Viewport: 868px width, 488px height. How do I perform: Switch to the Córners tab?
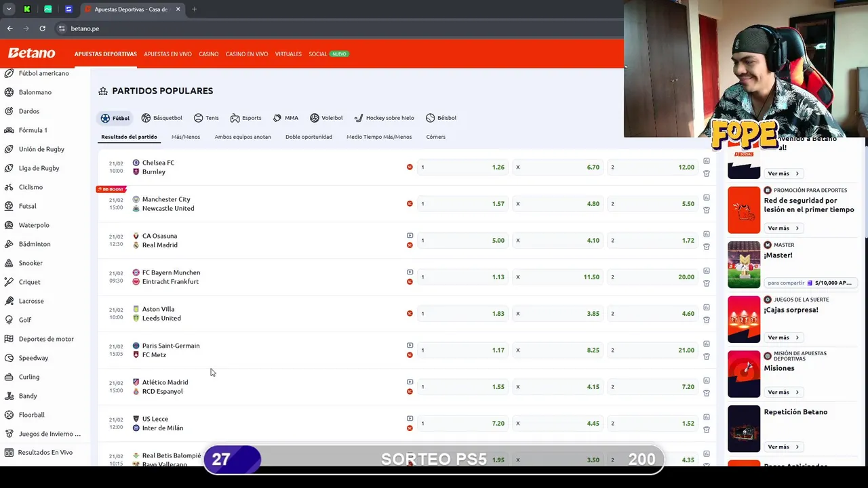[436, 137]
